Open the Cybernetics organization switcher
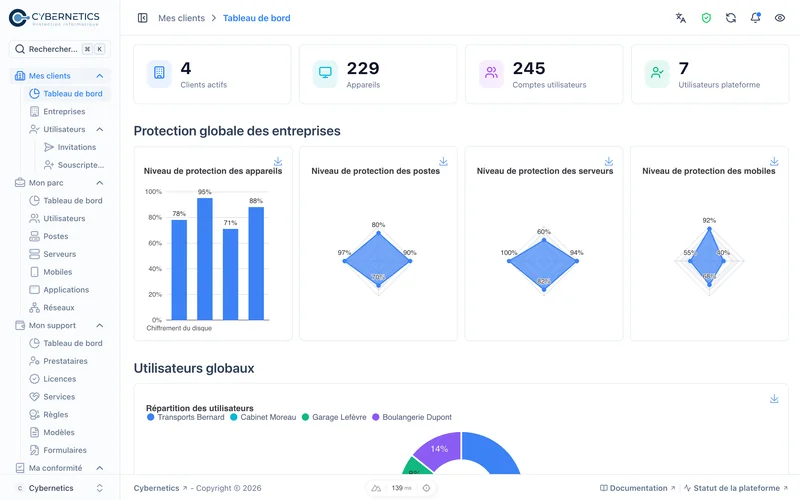The height and width of the screenshot is (500, 800). [x=60, y=488]
